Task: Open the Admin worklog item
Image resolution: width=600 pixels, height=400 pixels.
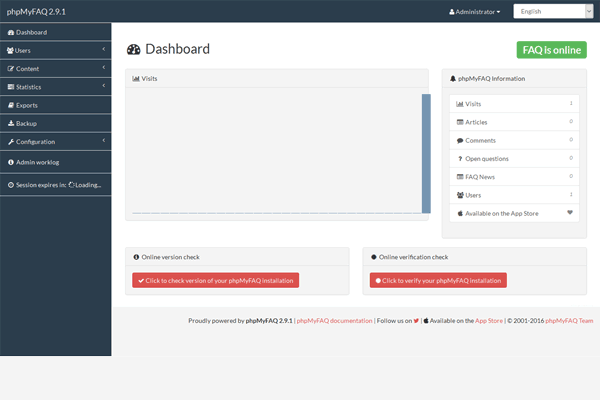Action: click(x=55, y=162)
